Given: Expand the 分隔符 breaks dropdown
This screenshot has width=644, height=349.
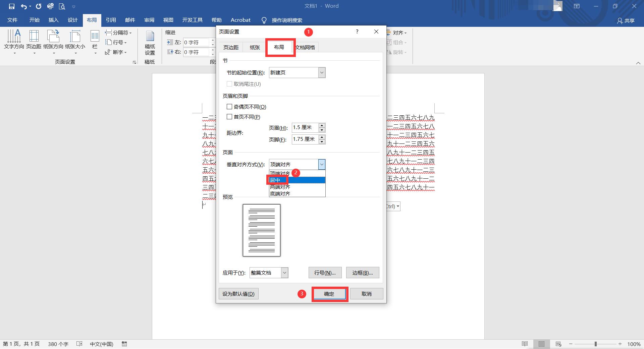Looking at the screenshot, I should click(x=118, y=33).
